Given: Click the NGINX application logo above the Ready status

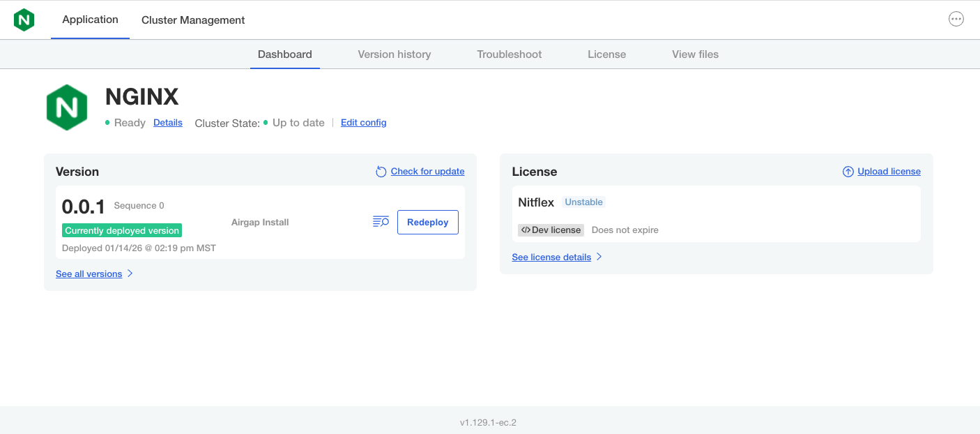Looking at the screenshot, I should coord(66,107).
